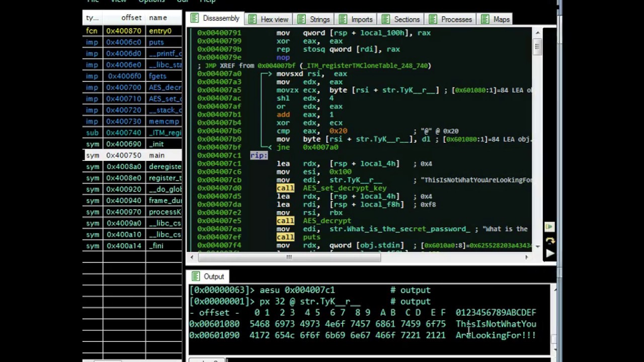Select the fgets import row
The height and width of the screenshot is (362, 644).
pyautogui.click(x=132, y=76)
